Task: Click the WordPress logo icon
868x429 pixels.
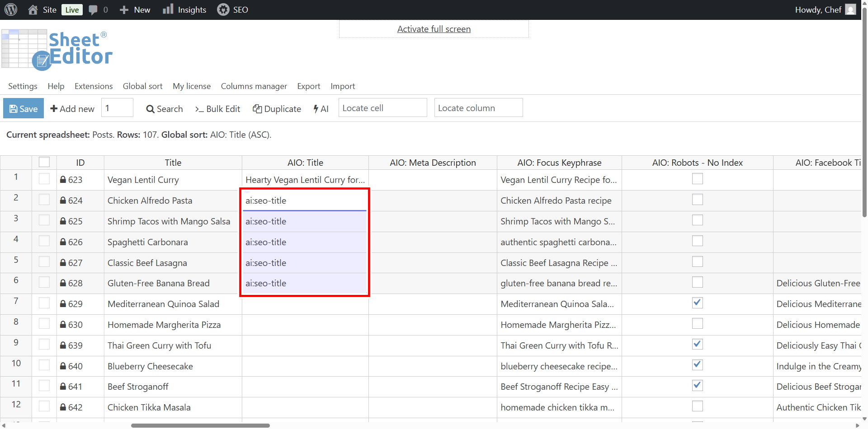Action: point(11,9)
